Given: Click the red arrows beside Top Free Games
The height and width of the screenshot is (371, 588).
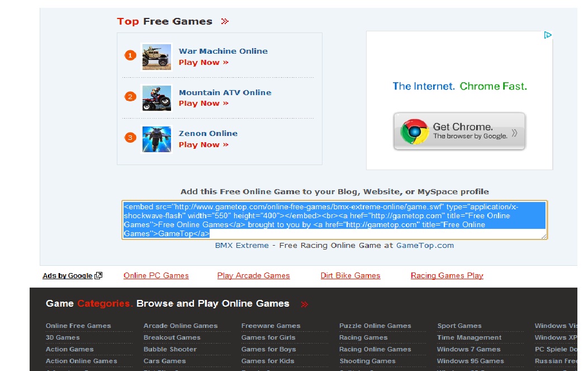Looking at the screenshot, I should tap(225, 21).
